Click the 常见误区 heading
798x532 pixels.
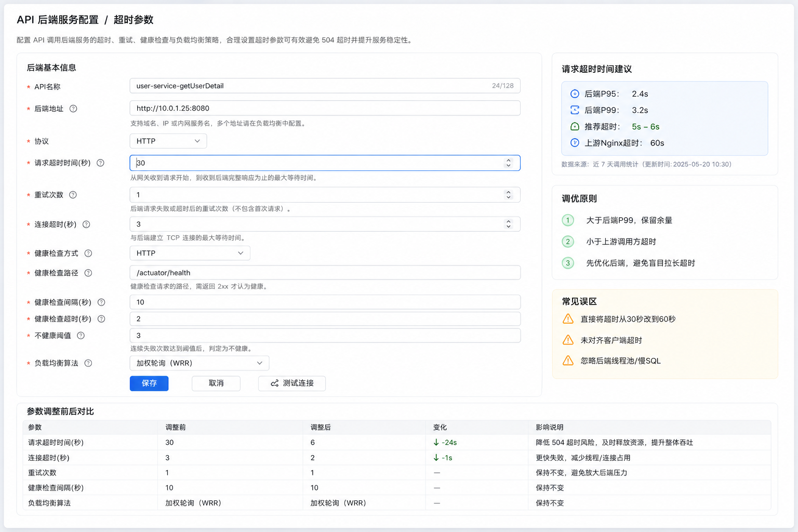[579, 301]
